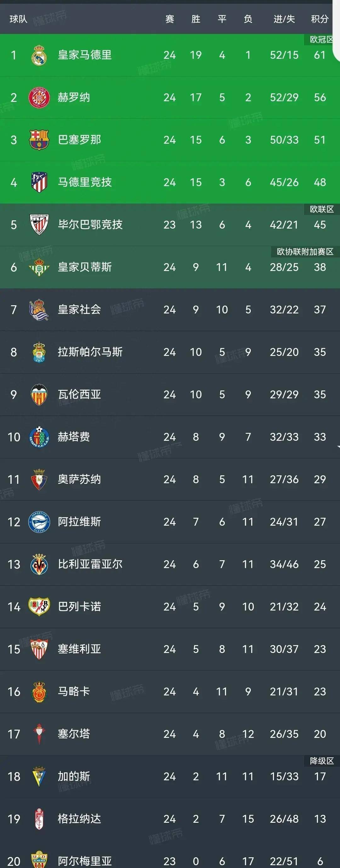Tap the FC Barcelona crest
Viewport: 340px width, 868px height.
(39, 140)
